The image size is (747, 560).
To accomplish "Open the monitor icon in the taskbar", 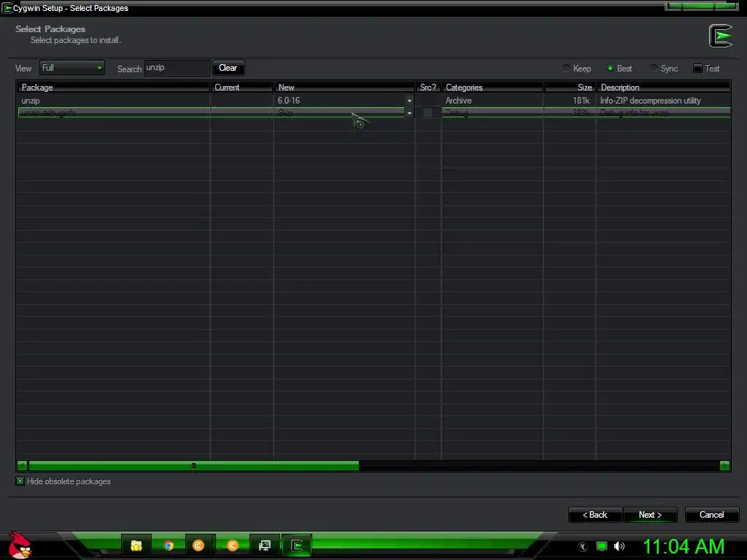I will point(264,545).
